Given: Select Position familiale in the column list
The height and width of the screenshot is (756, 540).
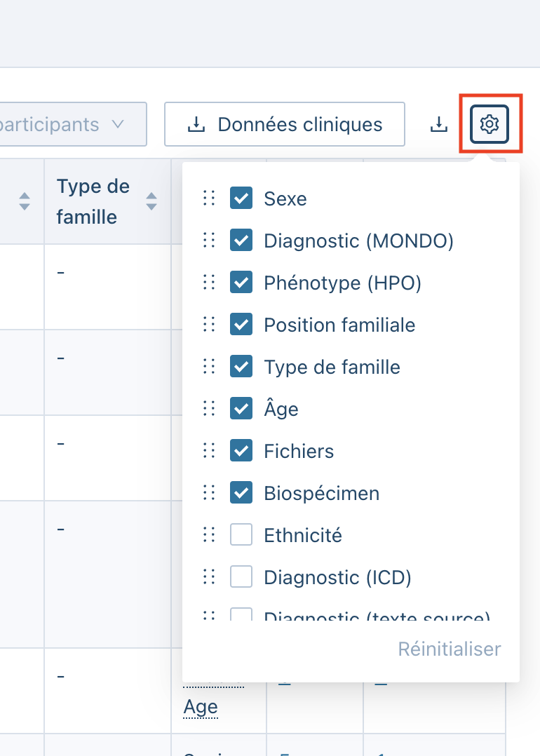Looking at the screenshot, I should [x=339, y=325].
